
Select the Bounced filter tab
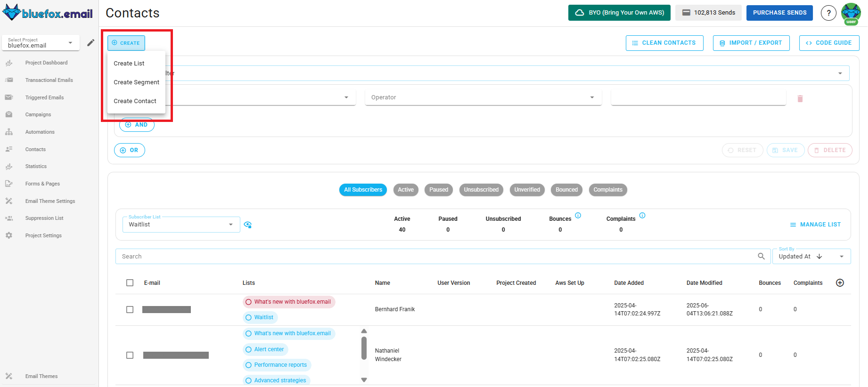[566, 190]
